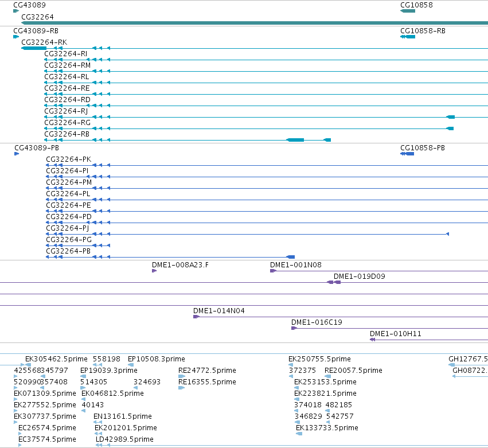Click the EC37574.5prime arrow glyph
The image size is (488, 448).
(20, 445)
